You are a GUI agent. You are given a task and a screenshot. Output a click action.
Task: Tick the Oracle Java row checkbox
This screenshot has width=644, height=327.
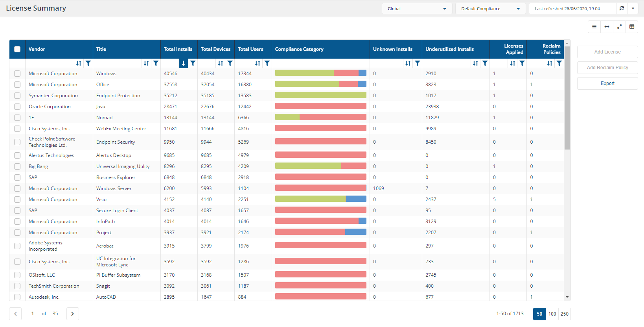[17, 107]
